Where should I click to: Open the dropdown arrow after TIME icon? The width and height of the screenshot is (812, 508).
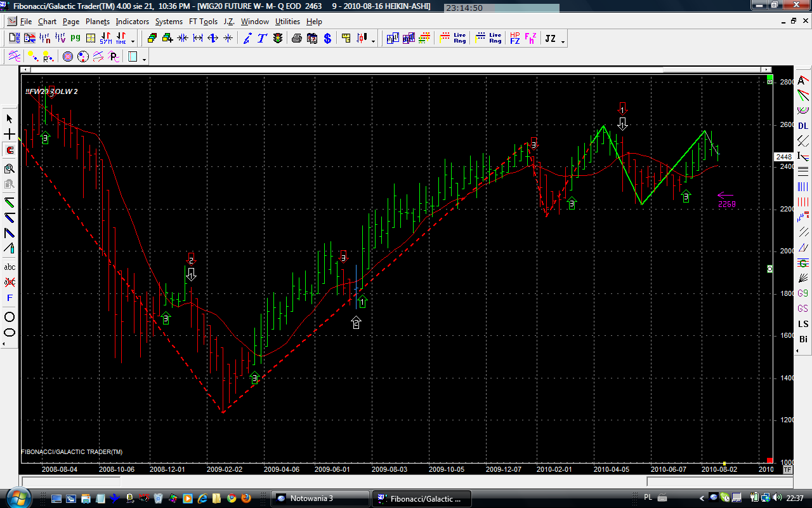(133, 41)
